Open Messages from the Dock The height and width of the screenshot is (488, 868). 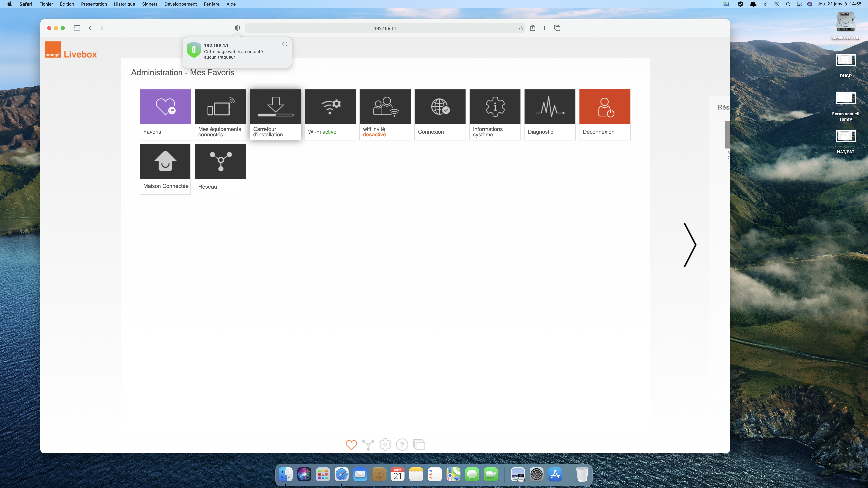click(472, 474)
